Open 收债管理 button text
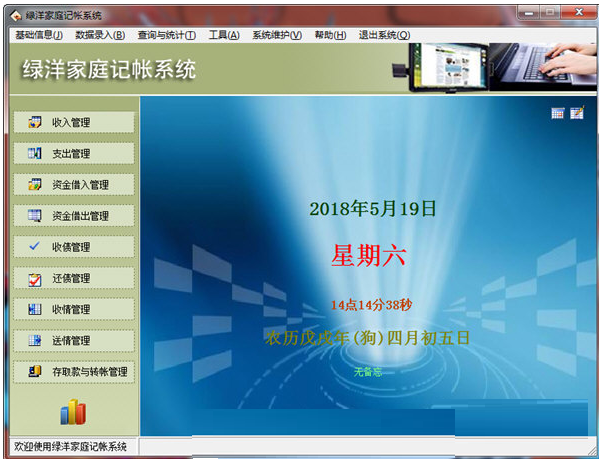The width and height of the screenshot is (599, 459). coord(71,247)
